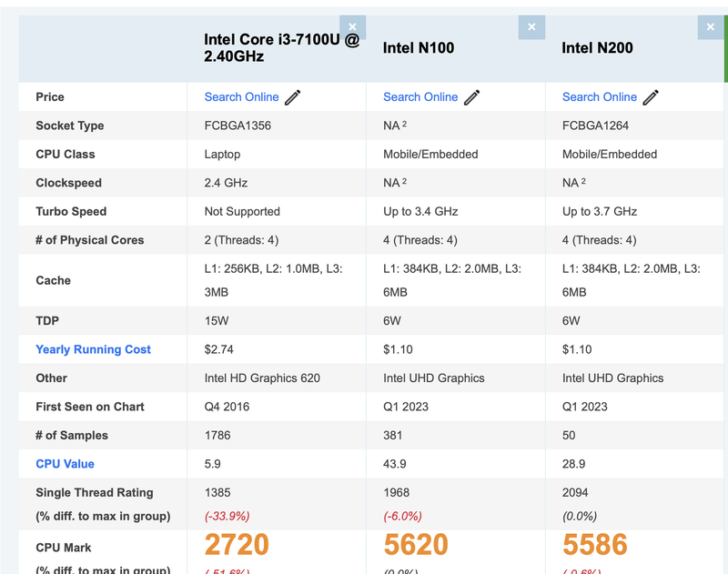728x574 pixels.
Task: Open Search Online for Core i3-7100U
Action: [x=241, y=97]
